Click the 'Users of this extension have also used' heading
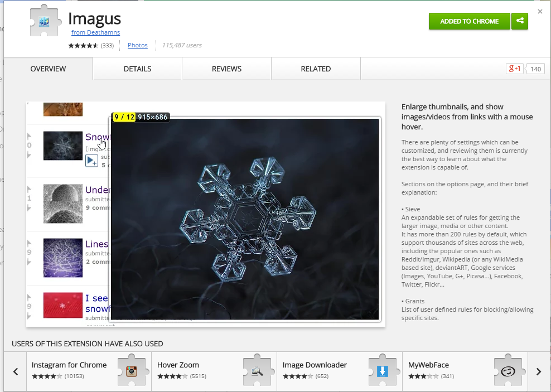 pos(88,343)
